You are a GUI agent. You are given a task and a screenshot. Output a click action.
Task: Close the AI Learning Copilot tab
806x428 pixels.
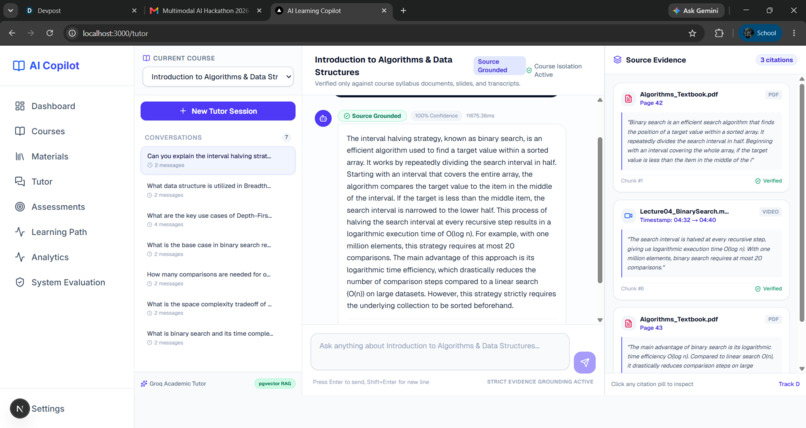383,10
